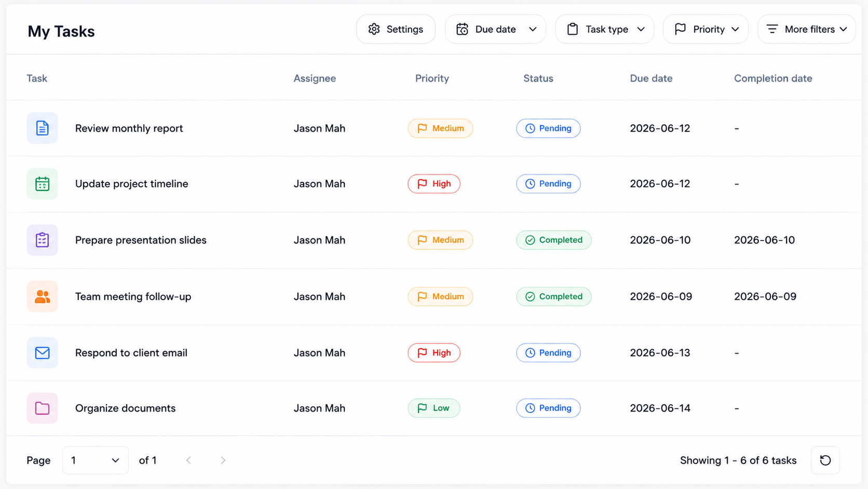
Task: Click the Priority column header
Action: pyautogui.click(x=432, y=78)
